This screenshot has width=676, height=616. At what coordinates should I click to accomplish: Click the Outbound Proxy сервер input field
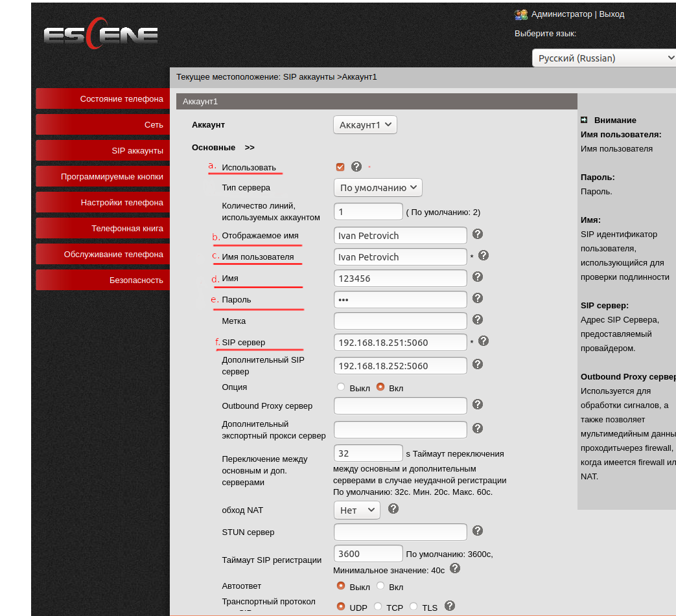coord(400,405)
